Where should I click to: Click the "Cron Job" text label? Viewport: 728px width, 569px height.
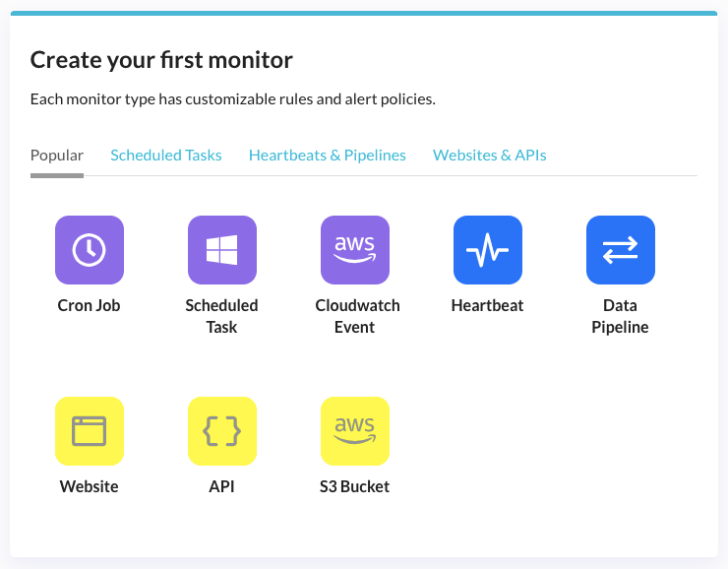pyautogui.click(x=89, y=306)
